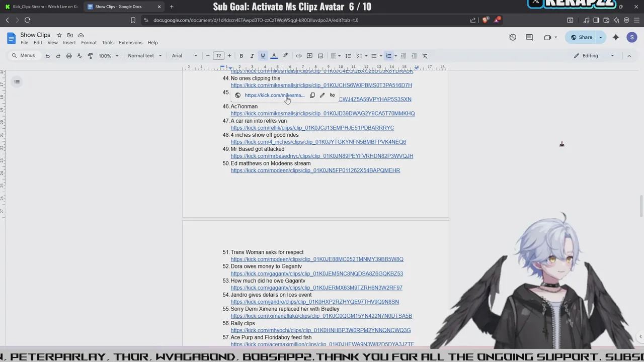
Task: Switch to the Kick_Clipz Stream tab
Action: click(x=41, y=7)
